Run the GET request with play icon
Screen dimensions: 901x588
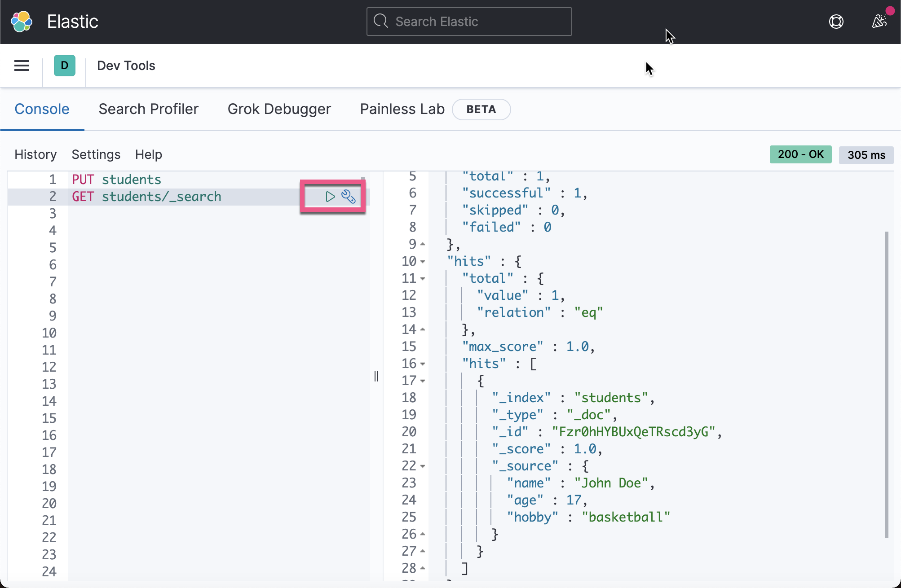point(330,197)
